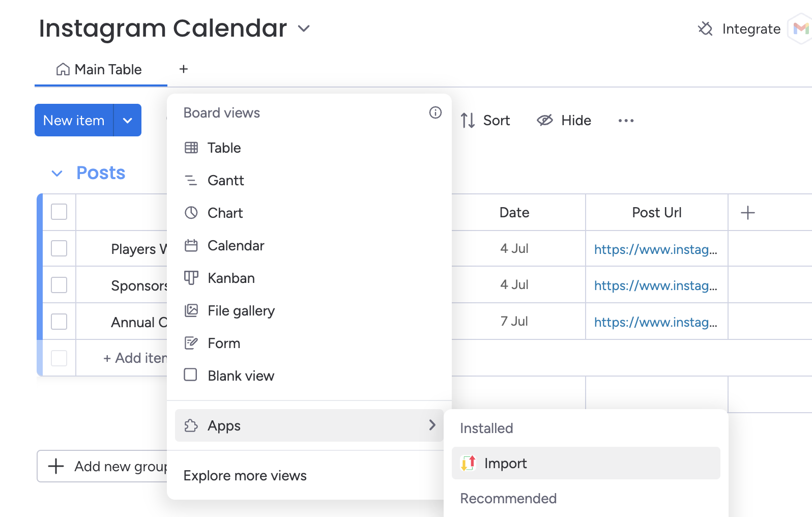Check the Players row checkbox

tap(59, 248)
